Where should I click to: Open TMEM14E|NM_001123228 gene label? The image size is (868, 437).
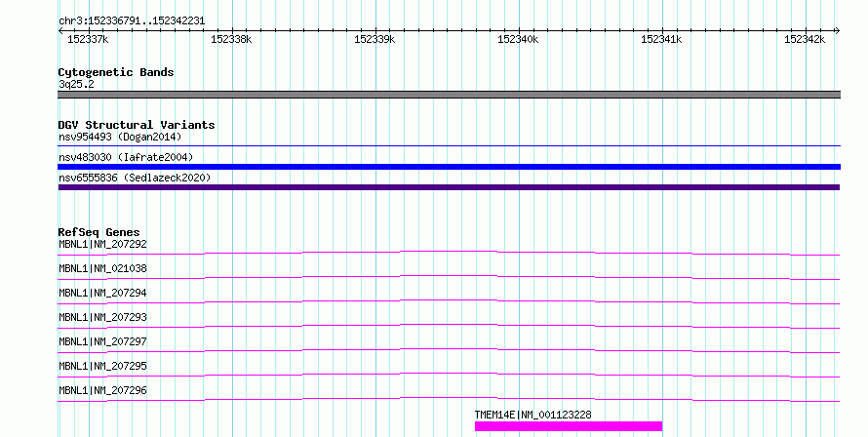tap(533, 415)
